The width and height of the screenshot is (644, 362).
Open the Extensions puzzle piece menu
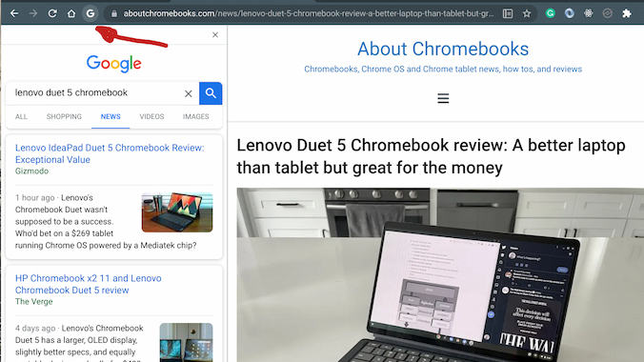626,13
